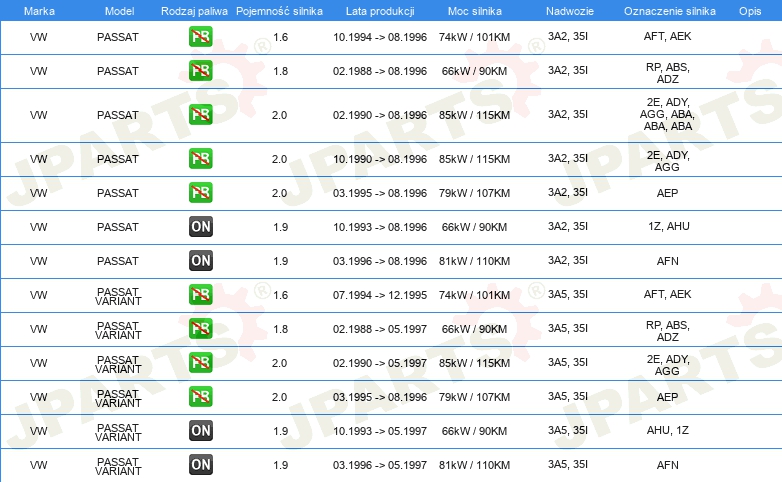Select production dates 10.1994 -> 08.1996

380,37
